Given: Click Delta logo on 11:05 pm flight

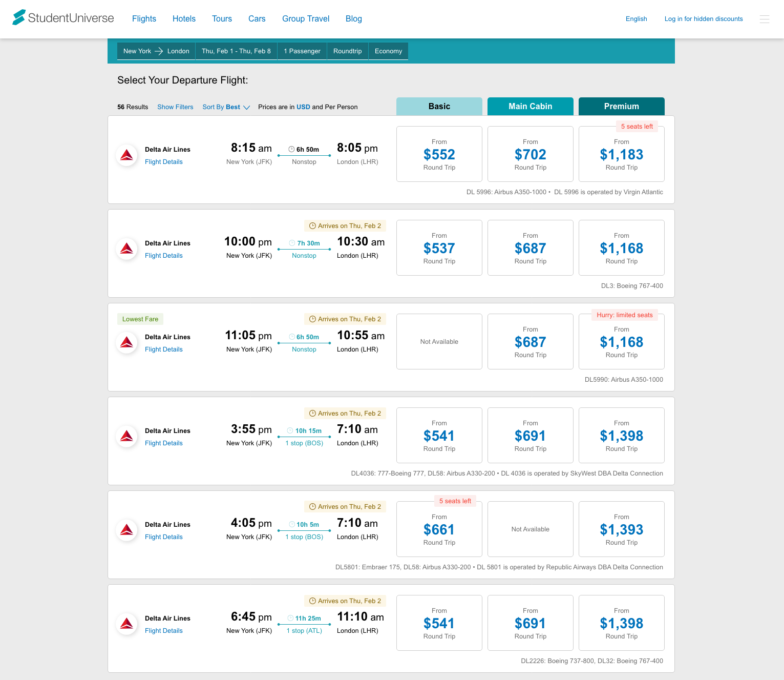Looking at the screenshot, I should pos(127,343).
